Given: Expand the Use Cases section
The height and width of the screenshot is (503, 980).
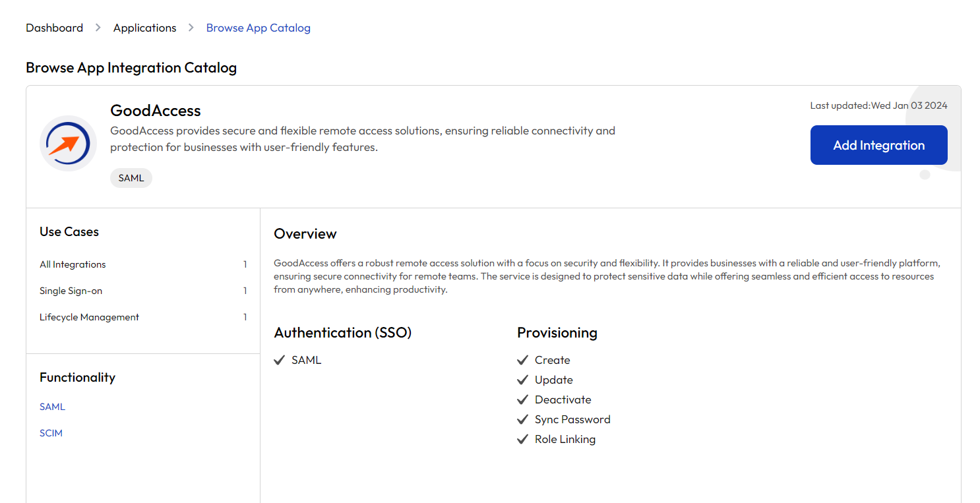Looking at the screenshot, I should pos(69,231).
